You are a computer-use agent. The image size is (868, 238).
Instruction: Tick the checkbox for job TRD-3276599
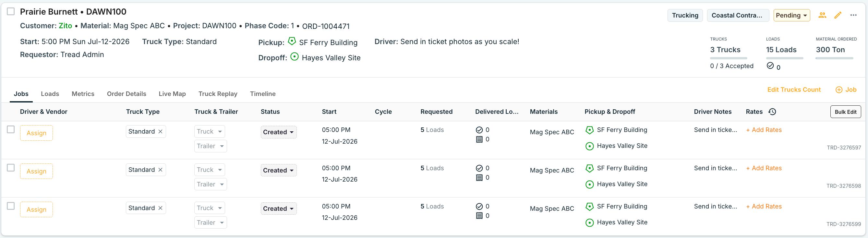pyautogui.click(x=11, y=206)
